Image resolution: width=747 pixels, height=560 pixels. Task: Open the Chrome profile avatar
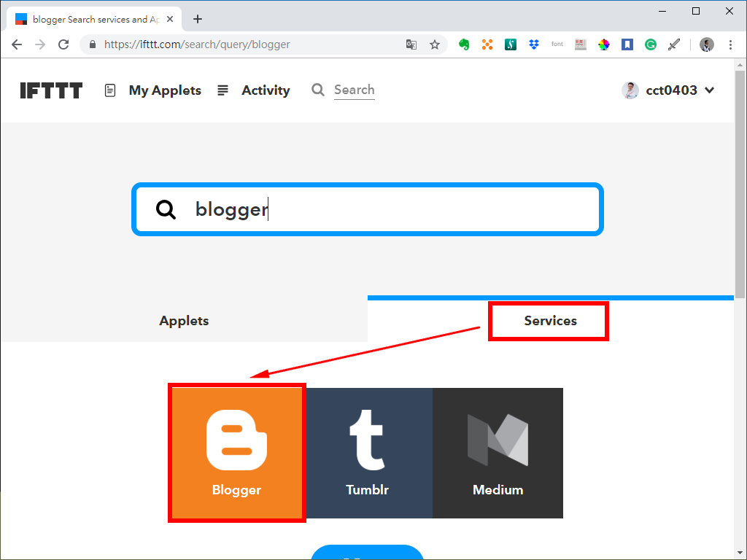(706, 44)
